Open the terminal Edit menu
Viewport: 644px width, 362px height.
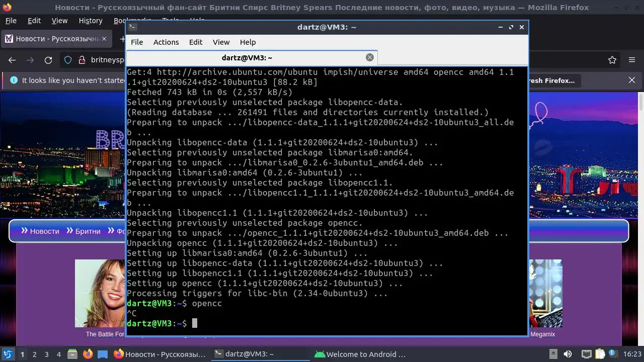(196, 42)
